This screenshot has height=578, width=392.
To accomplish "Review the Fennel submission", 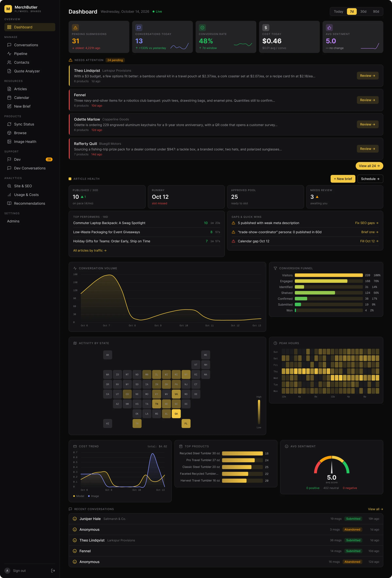I will 368,100.
